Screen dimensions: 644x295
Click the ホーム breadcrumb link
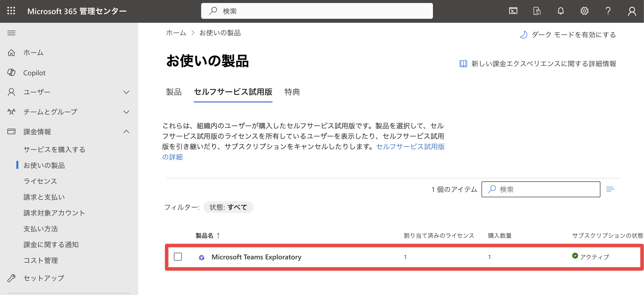[x=176, y=33]
